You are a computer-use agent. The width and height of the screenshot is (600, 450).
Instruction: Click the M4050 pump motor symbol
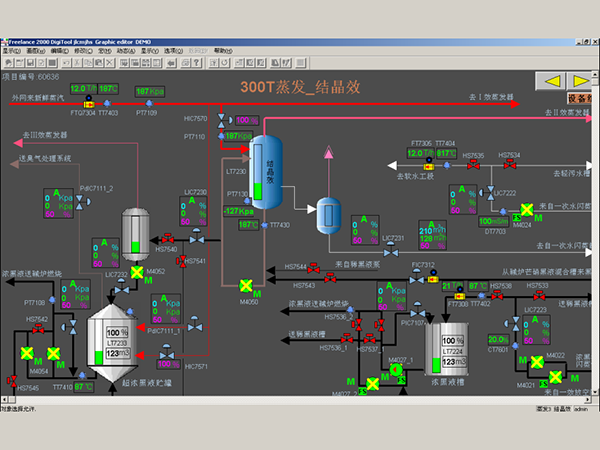pos(246,286)
